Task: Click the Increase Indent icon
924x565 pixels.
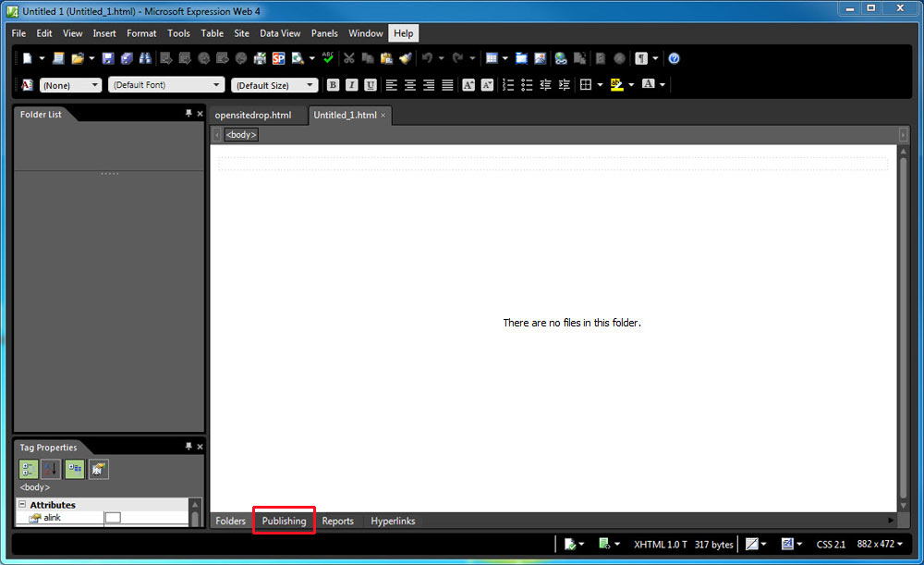Action: pyautogui.click(x=565, y=85)
